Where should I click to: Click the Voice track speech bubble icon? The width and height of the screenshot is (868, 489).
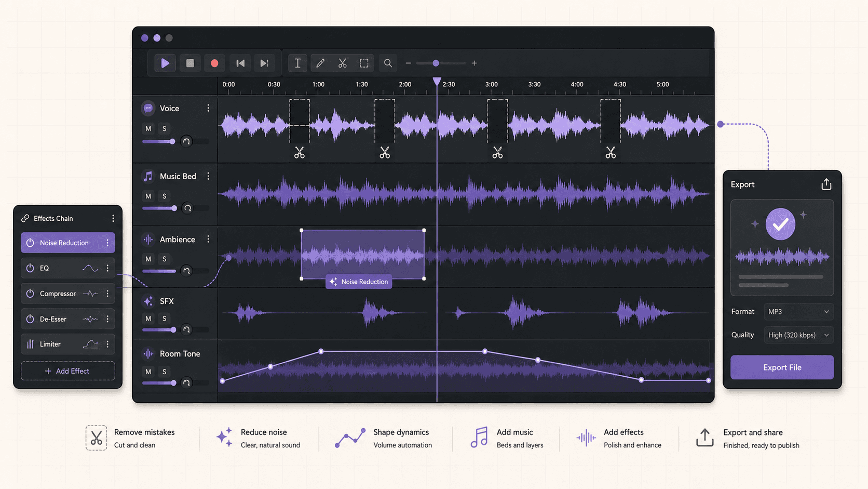click(x=148, y=108)
